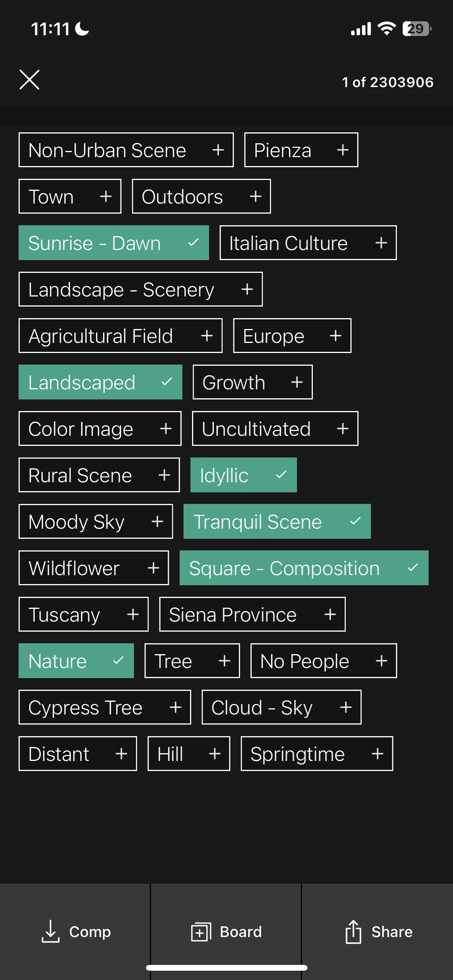Click the plus on Europe tag
The height and width of the screenshot is (980, 453).
[x=335, y=336]
